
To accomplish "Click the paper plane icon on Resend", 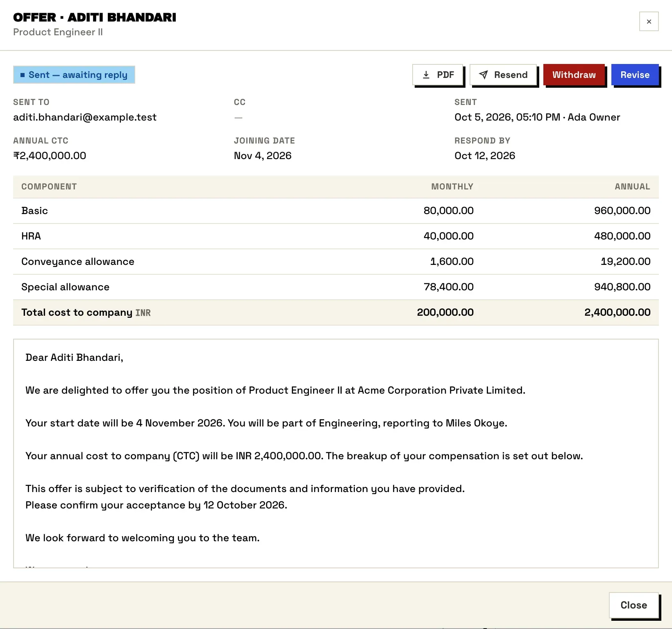I will coord(484,75).
